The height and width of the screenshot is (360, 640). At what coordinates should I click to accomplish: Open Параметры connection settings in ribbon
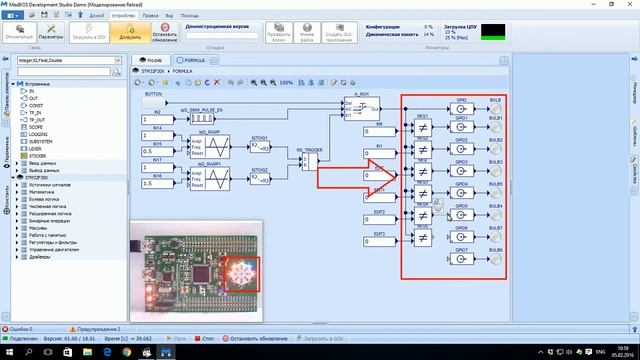click(51, 32)
